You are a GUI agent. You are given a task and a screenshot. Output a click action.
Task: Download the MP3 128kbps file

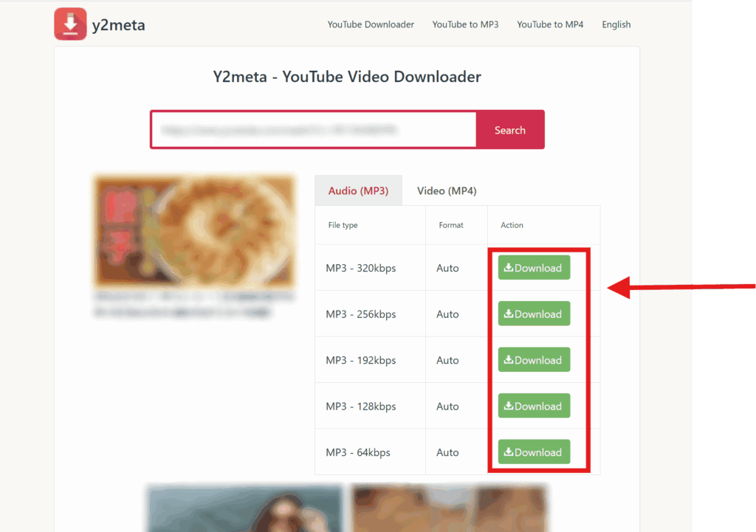(x=534, y=406)
